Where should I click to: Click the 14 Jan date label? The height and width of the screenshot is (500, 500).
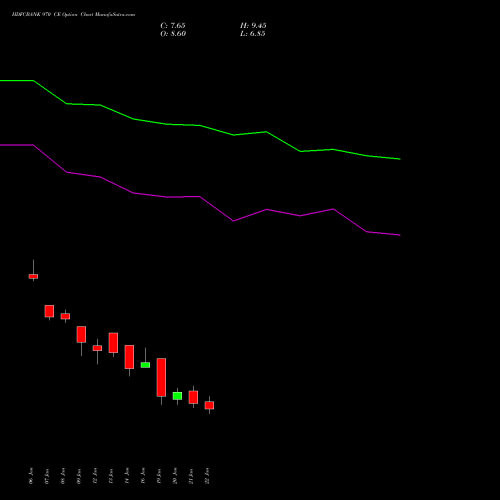pyautogui.click(x=127, y=476)
